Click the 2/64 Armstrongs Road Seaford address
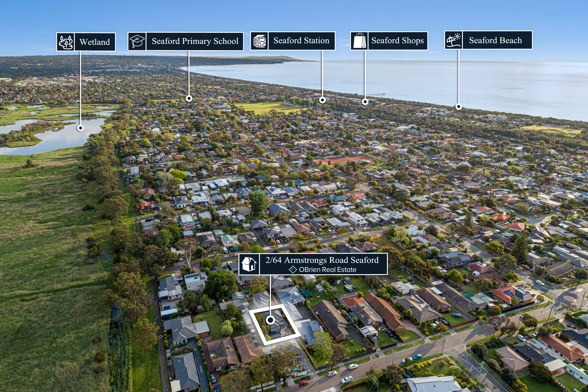The width and height of the screenshot is (588, 392). [322, 260]
